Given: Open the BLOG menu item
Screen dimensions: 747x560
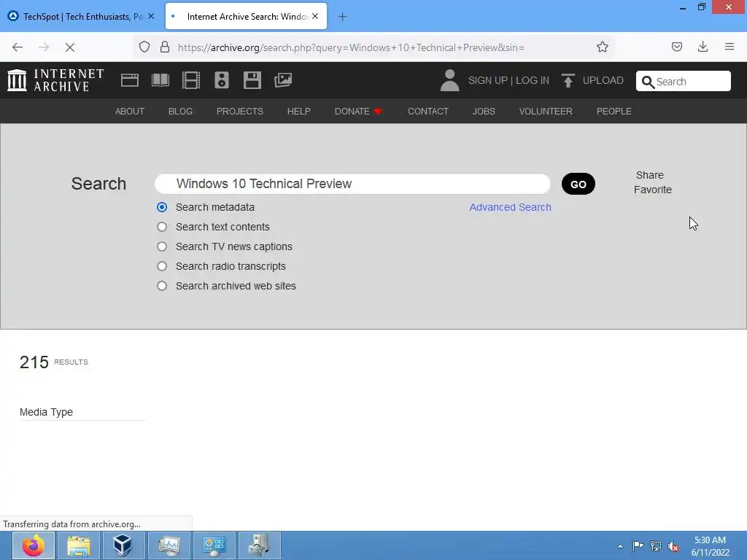Looking at the screenshot, I should click(x=180, y=112).
